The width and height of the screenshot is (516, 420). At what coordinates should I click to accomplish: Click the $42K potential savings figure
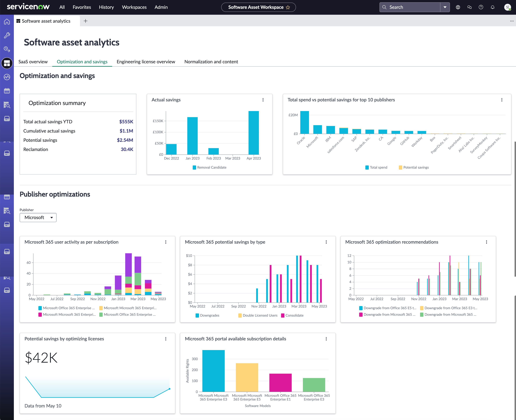click(x=41, y=358)
